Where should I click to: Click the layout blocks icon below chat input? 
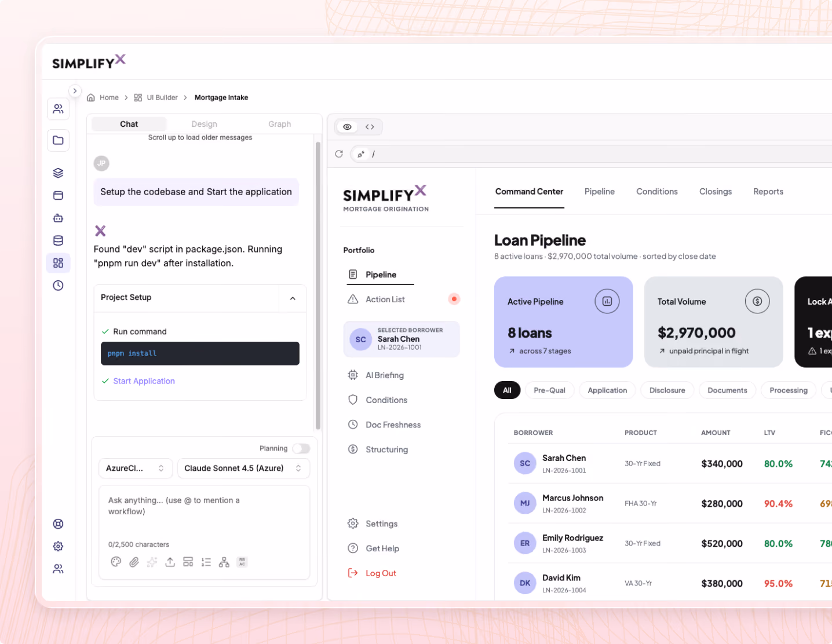[x=188, y=562]
